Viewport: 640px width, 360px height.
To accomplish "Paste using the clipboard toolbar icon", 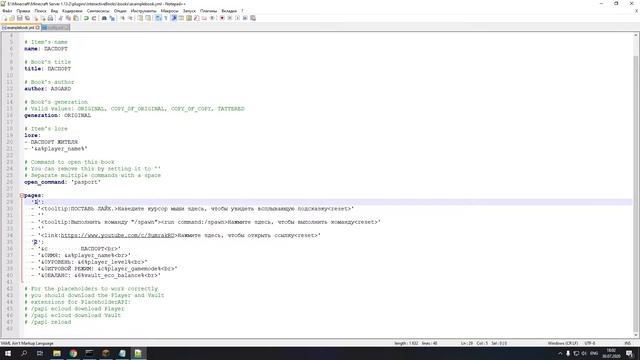I will tap(76, 18).
